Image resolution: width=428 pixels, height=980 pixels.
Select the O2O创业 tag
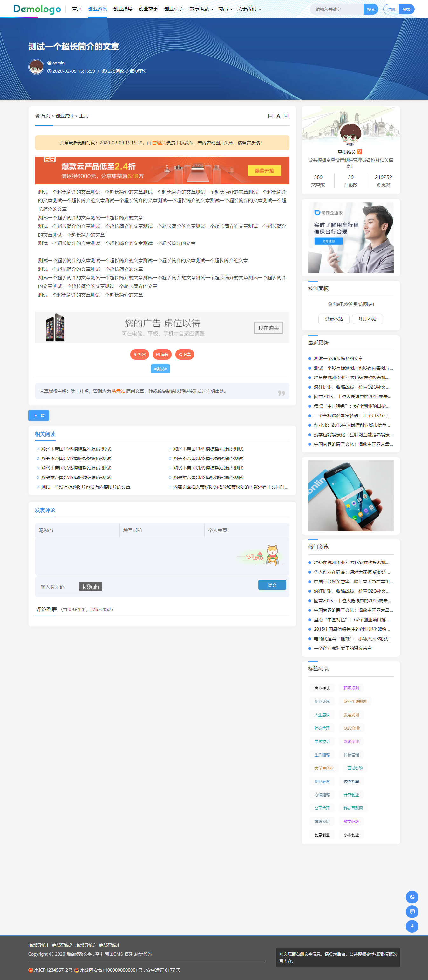pos(352,728)
